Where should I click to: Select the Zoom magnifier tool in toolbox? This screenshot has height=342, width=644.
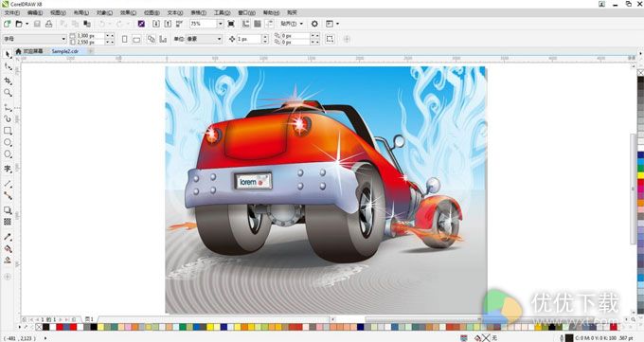[8, 93]
